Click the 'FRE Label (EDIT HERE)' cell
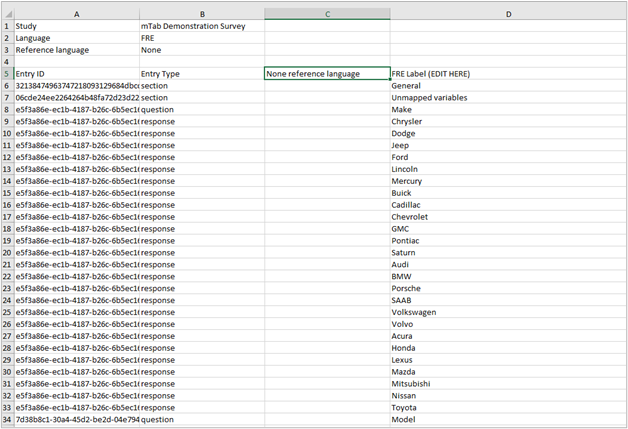 pos(508,74)
